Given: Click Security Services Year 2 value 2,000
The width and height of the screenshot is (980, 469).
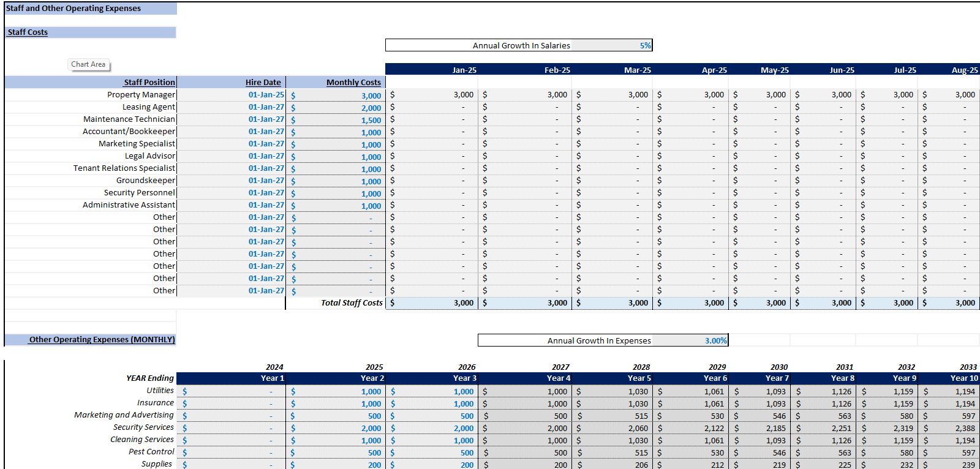Looking at the screenshot, I should tap(371, 429).
